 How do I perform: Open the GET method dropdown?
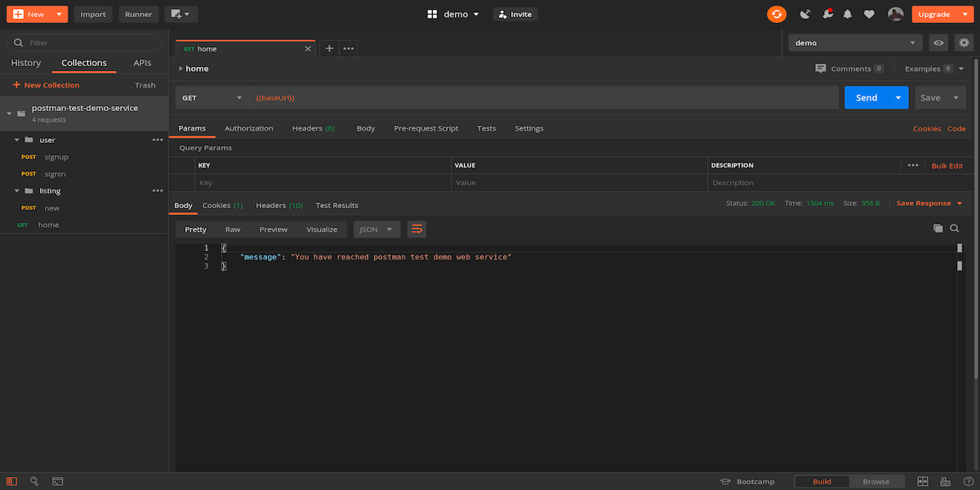(x=212, y=98)
